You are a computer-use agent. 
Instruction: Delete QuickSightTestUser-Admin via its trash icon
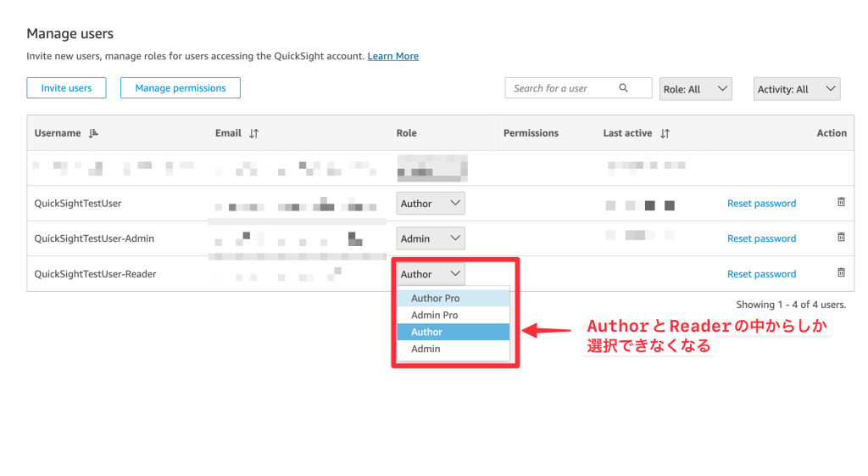(841, 238)
